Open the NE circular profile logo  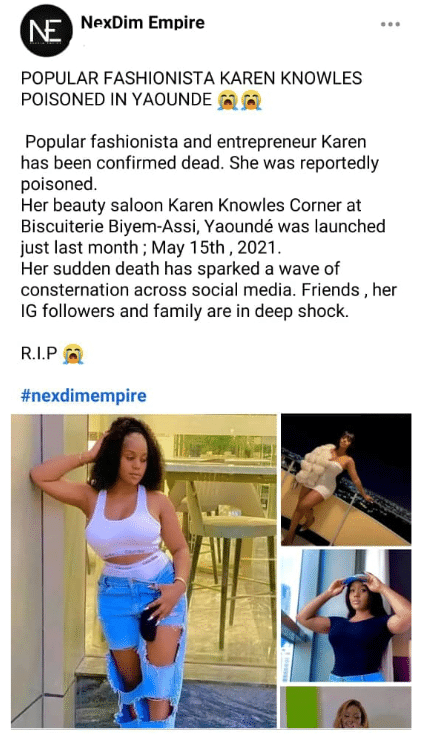[x=46, y=31]
